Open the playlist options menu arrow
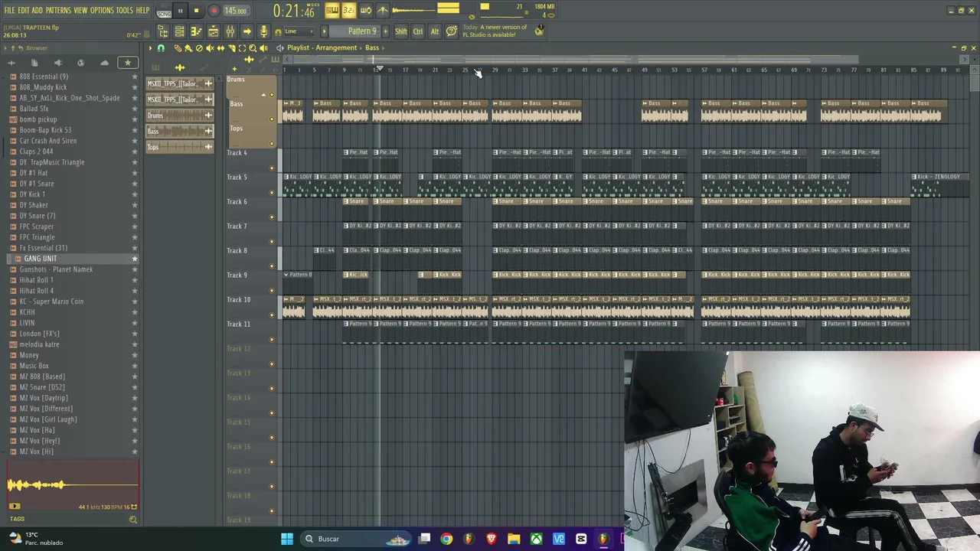 (x=151, y=48)
